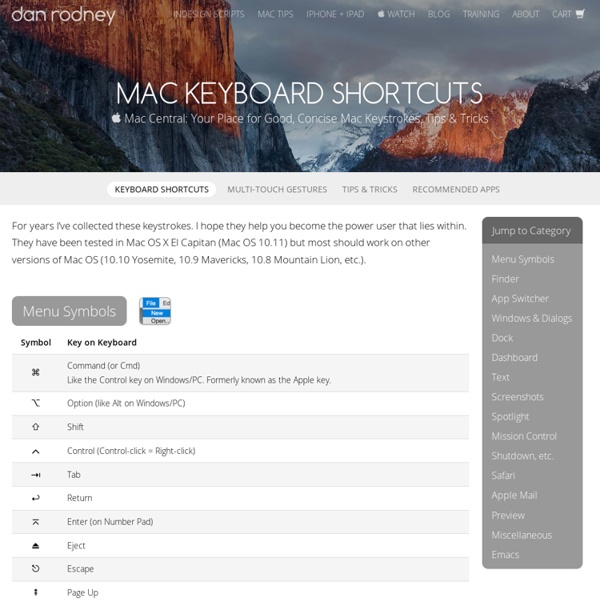The image size is (600, 600).
Task: Open the Mac Tips navigation link
Action: 275,14
